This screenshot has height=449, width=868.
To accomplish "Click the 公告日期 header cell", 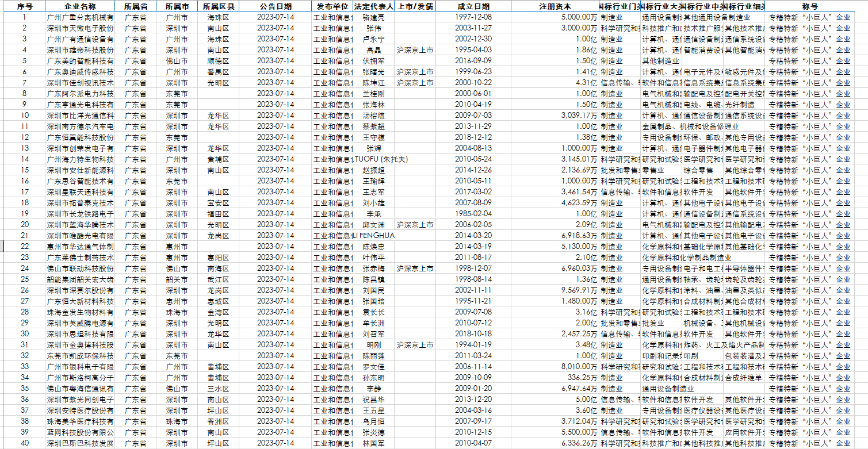I will click(x=276, y=6).
